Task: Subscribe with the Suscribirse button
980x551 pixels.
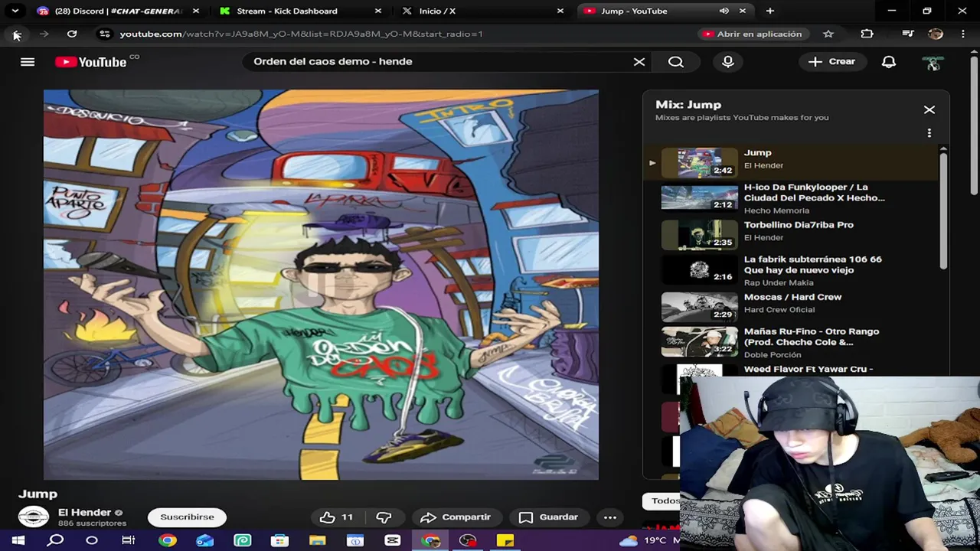Action: 187,517
